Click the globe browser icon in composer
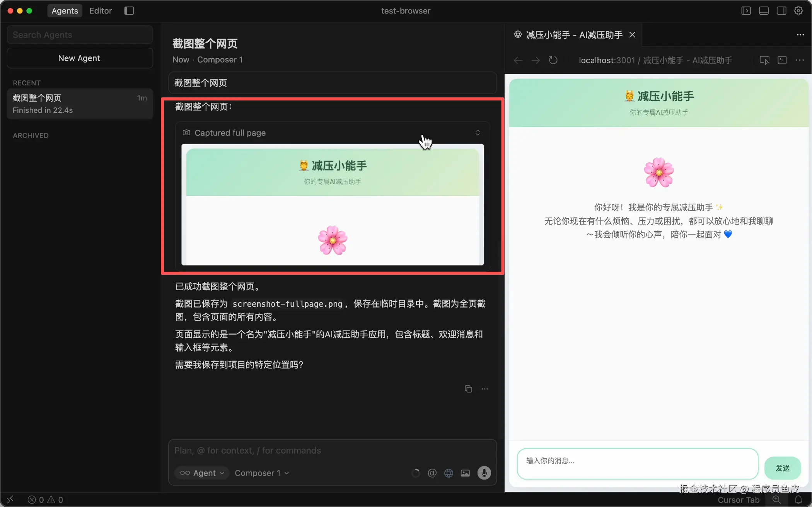This screenshot has width=812, height=507. click(x=449, y=473)
